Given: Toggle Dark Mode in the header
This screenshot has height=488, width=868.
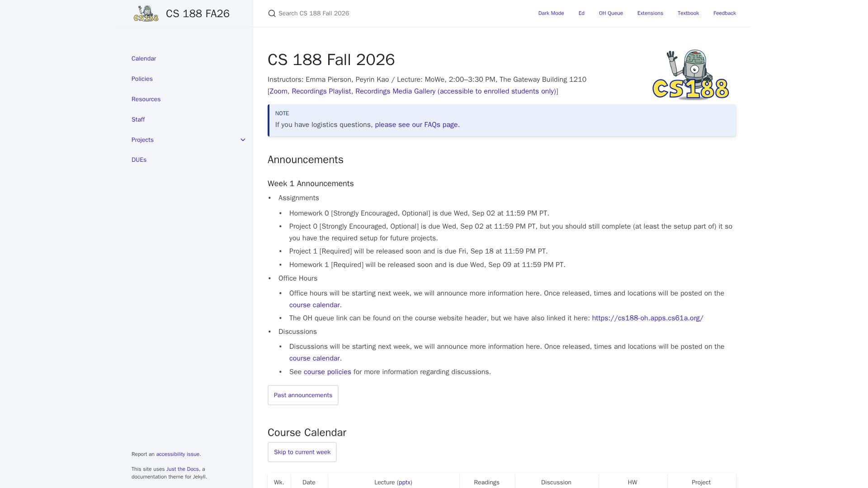Looking at the screenshot, I should pos(551,13).
